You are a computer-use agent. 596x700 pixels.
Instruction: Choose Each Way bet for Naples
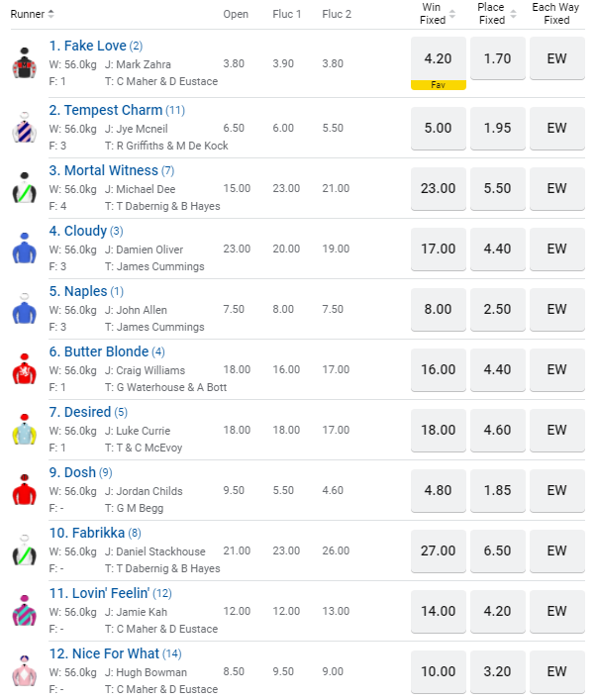[x=557, y=309]
